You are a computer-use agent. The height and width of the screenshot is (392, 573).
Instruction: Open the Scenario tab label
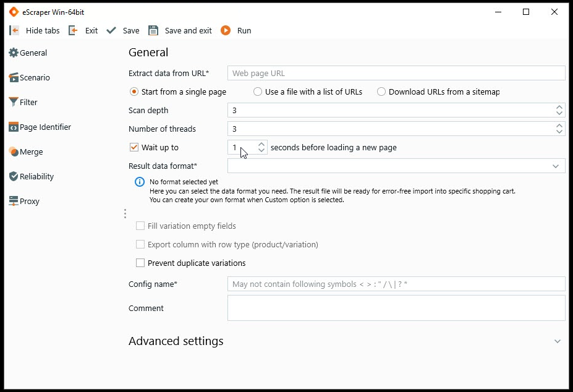tap(35, 77)
